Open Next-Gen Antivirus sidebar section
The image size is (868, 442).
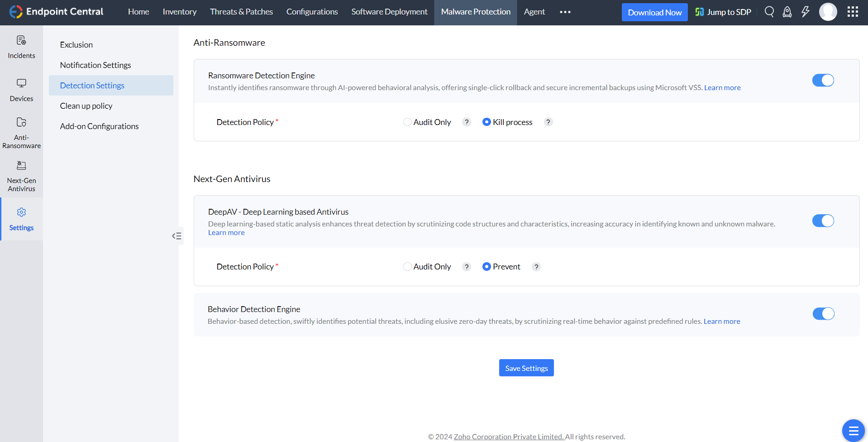click(21, 176)
